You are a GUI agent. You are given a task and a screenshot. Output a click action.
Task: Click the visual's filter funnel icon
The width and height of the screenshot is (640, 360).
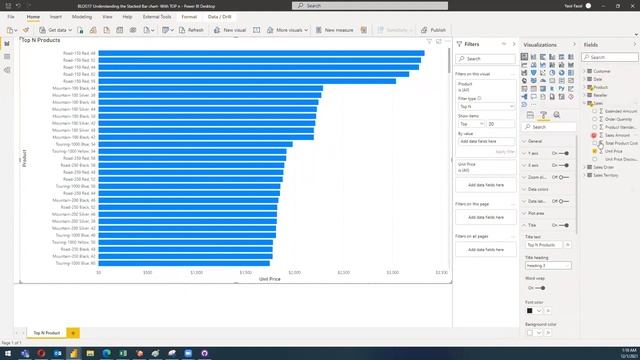[429, 41]
